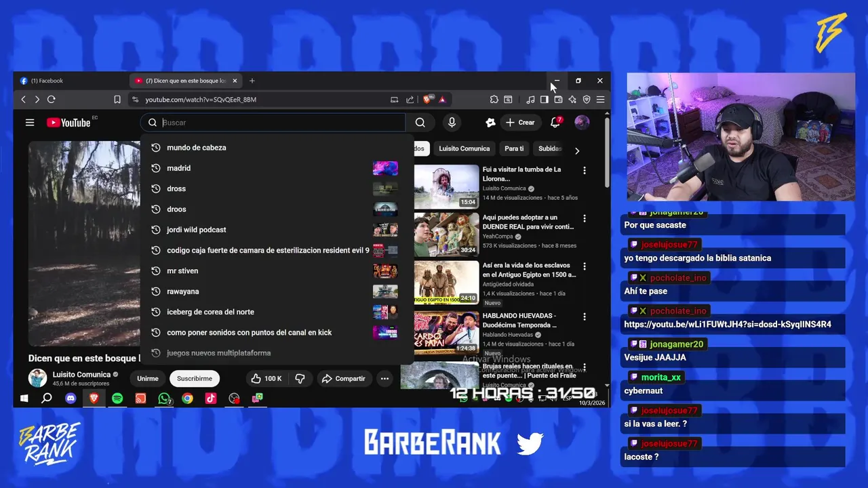Select the Luisito Comunica filter chip
The width and height of the screenshot is (868, 488).
pos(464,148)
